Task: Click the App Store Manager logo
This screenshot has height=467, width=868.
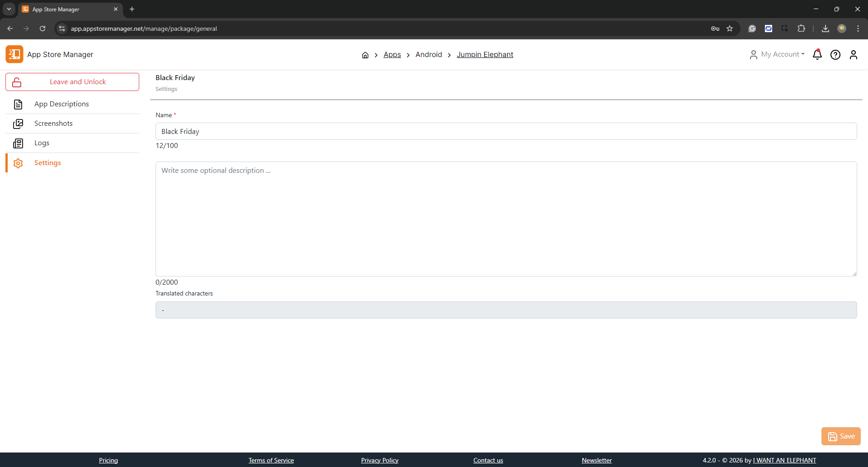Action: coord(14,54)
